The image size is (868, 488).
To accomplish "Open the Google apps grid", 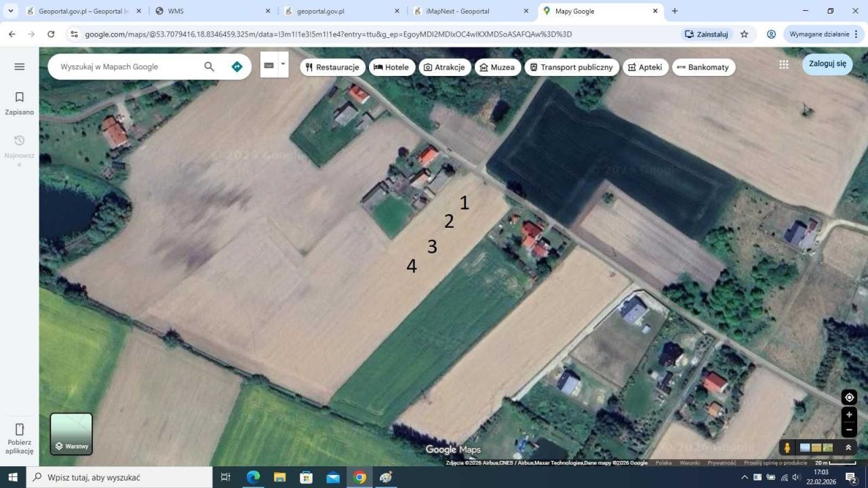I will pos(784,64).
